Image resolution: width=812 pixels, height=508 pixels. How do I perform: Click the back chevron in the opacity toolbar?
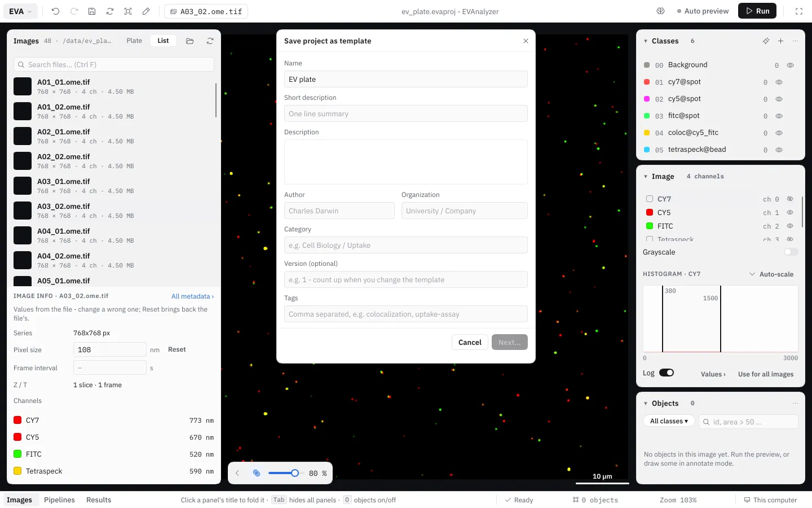click(x=237, y=473)
